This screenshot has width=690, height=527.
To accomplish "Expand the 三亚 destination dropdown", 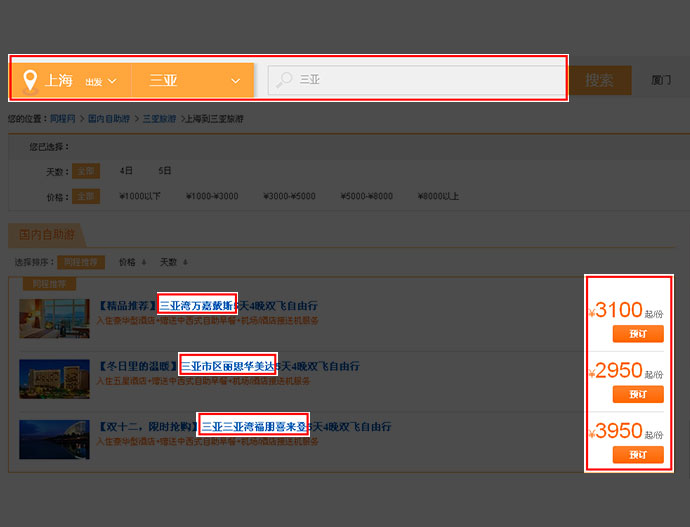I will [x=236, y=80].
